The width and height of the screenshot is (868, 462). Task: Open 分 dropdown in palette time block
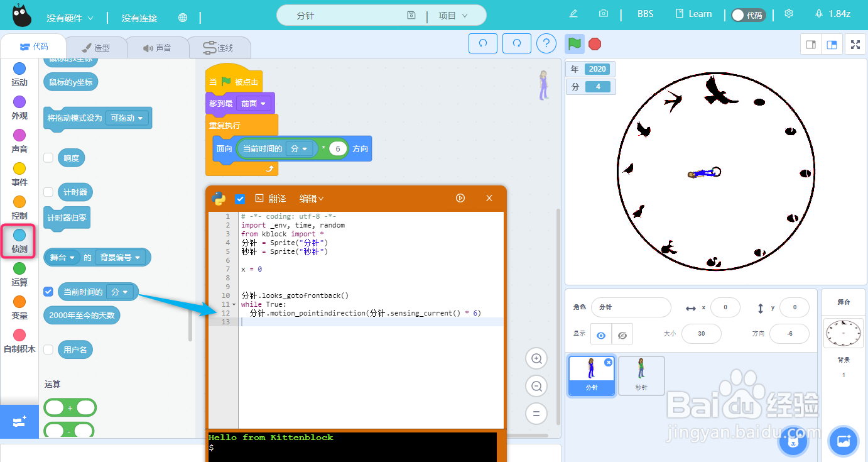[120, 292]
